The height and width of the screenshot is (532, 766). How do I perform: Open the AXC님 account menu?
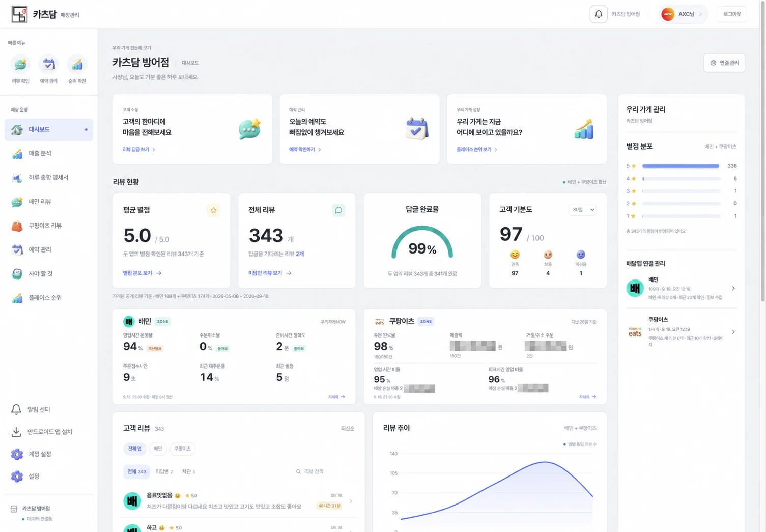683,14
